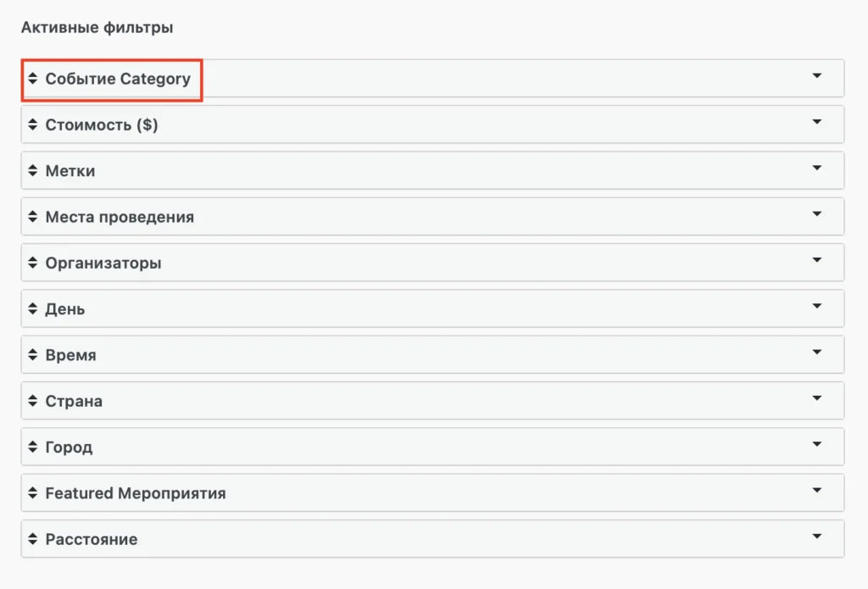The width and height of the screenshot is (868, 589).
Task: Expand the Стоимость ($) filter arrow
Action: click(817, 122)
